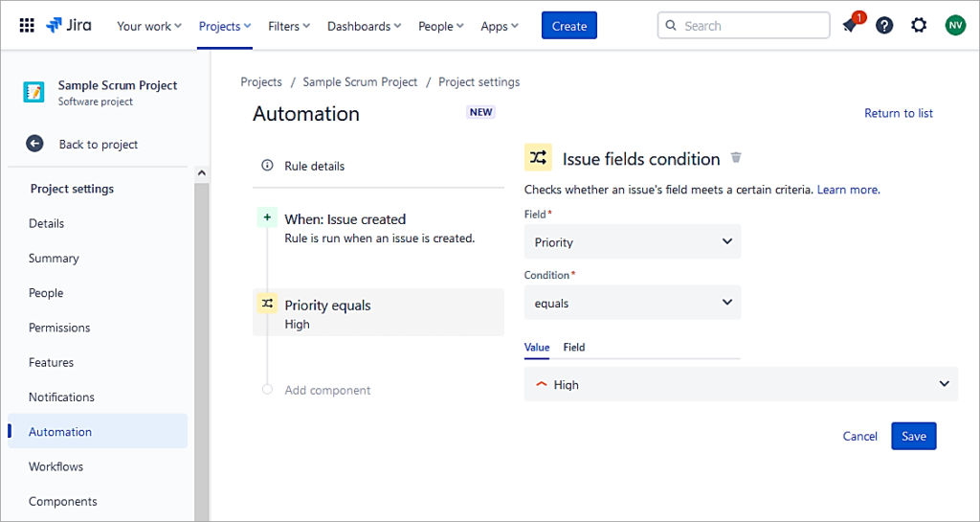This screenshot has height=522, width=980.
Task: Open the help question mark icon
Action: pyautogui.click(x=884, y=26)
